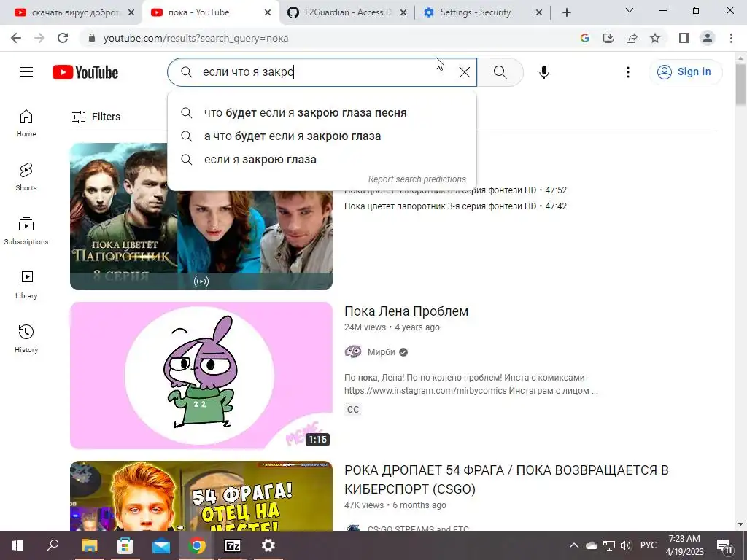Open a new browser tab
This screenshot has height=560, width=747.
pyautogui.click(x=566, y=12)
